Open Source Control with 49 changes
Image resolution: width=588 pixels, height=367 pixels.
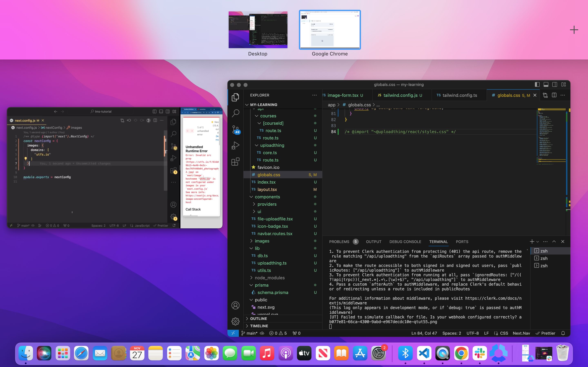tap(235, 129)
